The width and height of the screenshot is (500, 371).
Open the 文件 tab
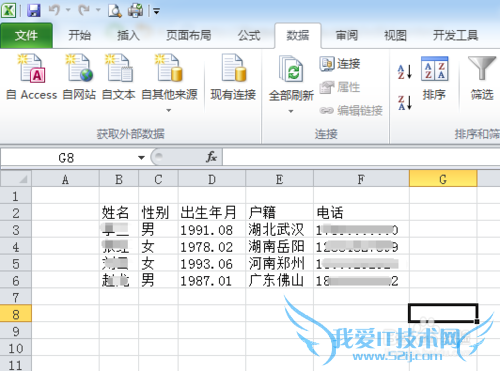tap(26, 35)
